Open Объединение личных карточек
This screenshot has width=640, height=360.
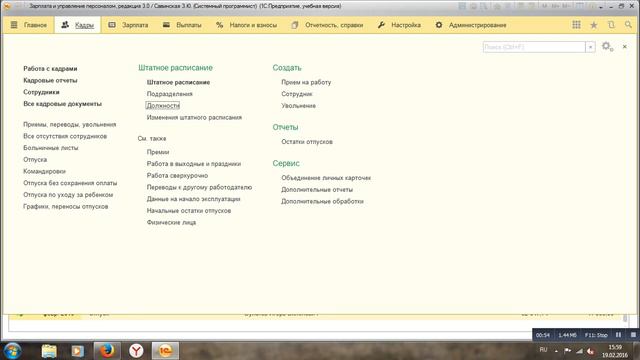(326, 178)
